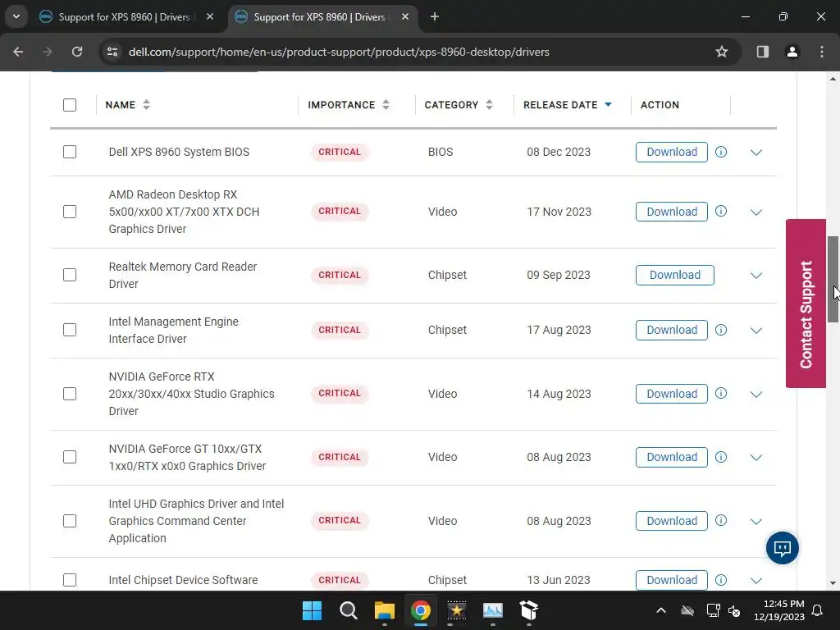Expand NVIDIA Studio Graphics Driver details
The height and width of the screenshot is (630, 840).
(756, 394)
